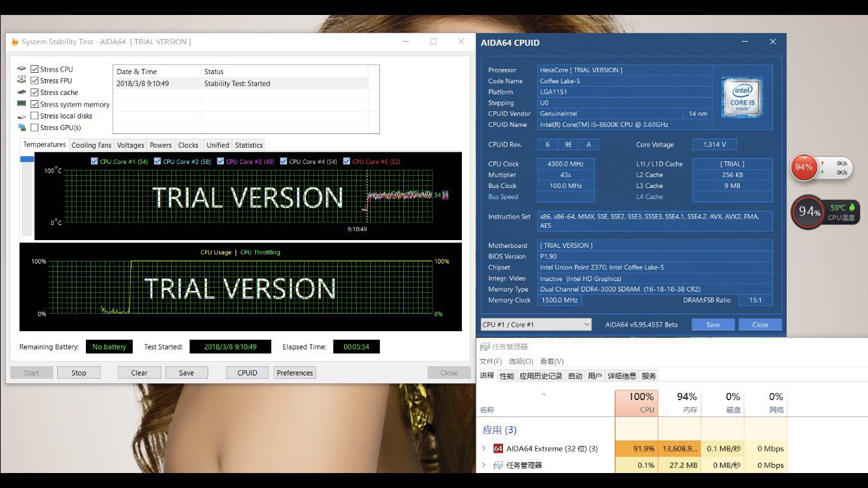Image resolution: width=868 pixels, height=488 pixels.
Task: Sort processes by the 内存 column header
Action: point(679,403)
